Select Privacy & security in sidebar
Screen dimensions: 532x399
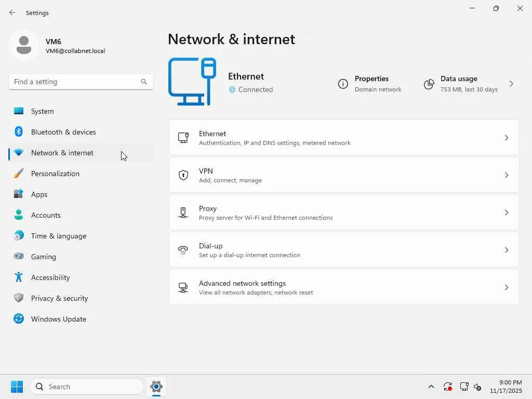pos(59,298)
